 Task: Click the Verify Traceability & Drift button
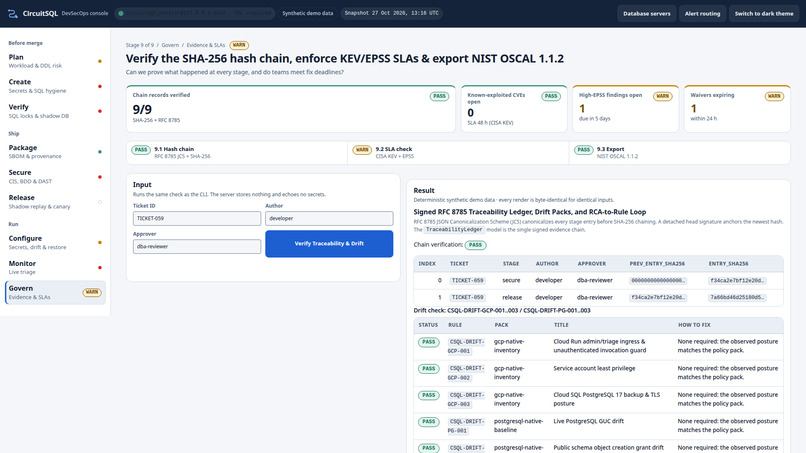pyautogui.click(x=329, y=244)
